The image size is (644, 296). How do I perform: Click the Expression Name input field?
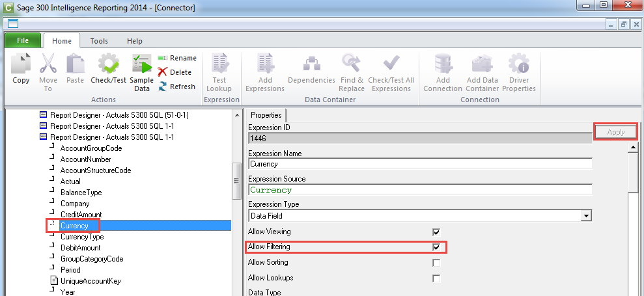[420, 164]
